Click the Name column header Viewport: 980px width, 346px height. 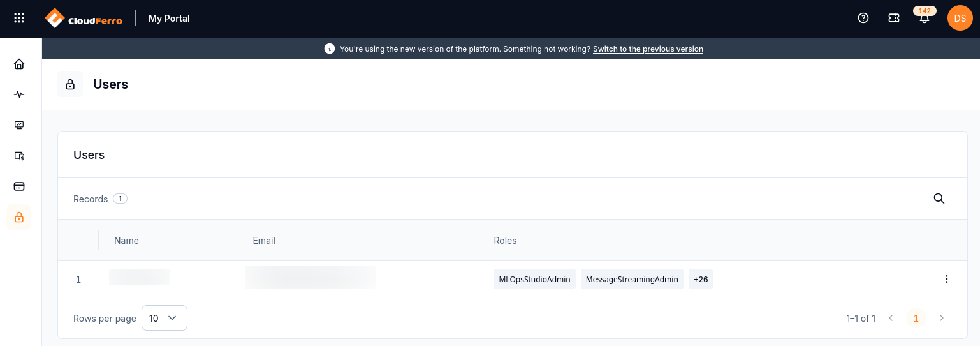[126, 241]
